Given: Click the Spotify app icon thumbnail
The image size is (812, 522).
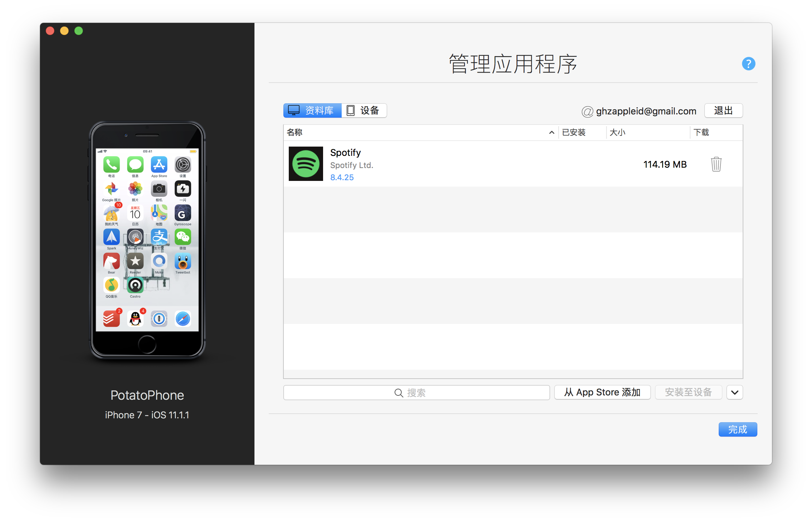Looking at the screenshot, I should click(x=306, y=164).
